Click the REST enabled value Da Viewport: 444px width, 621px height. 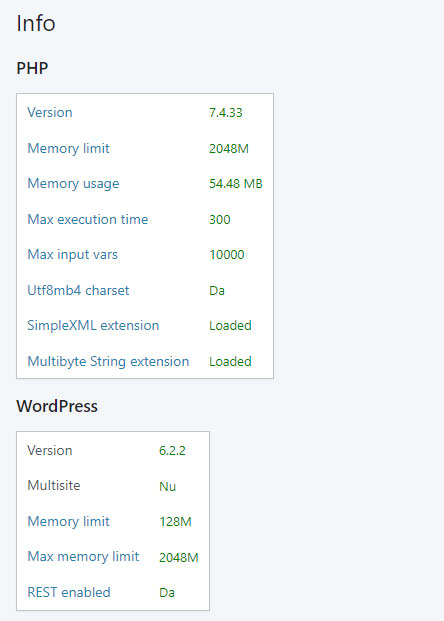click(x=167, y=593)
